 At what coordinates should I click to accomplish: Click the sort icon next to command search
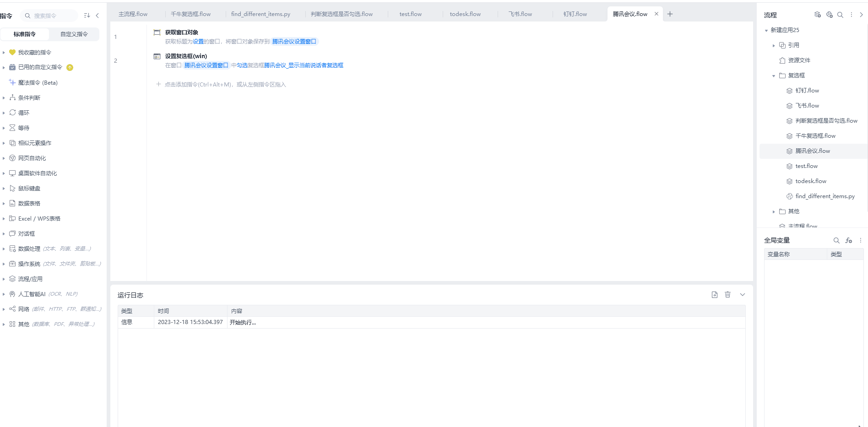click(x=87, y=16)
